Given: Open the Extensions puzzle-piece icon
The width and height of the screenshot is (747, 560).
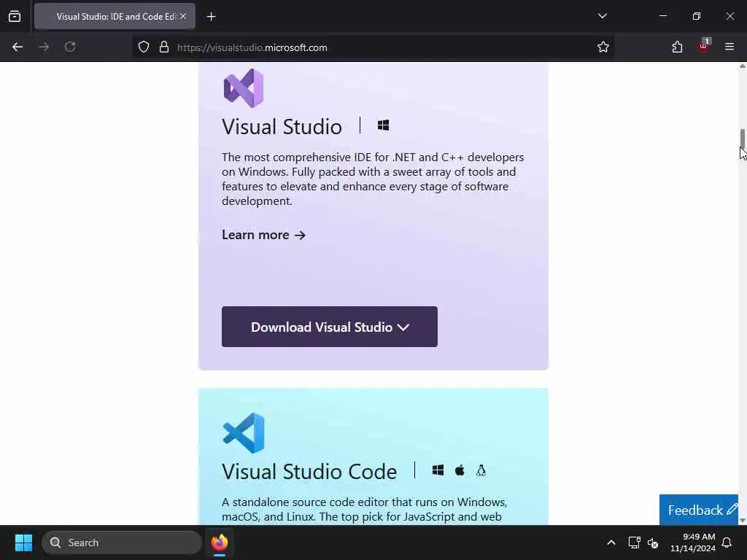Looking at the screenshot, I should [678, 47].
